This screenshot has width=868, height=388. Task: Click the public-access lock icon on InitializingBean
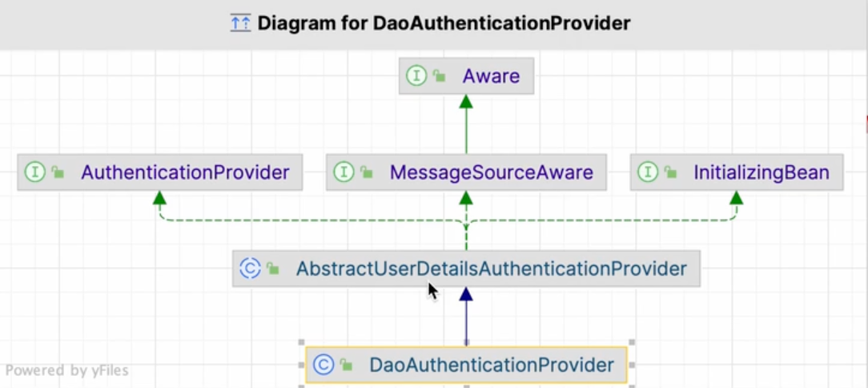point(671,173)
